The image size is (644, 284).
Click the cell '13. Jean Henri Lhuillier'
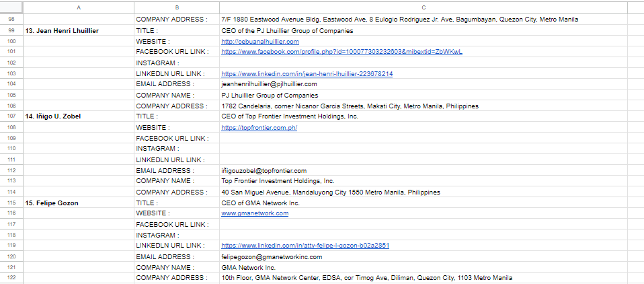coord(79,31)
